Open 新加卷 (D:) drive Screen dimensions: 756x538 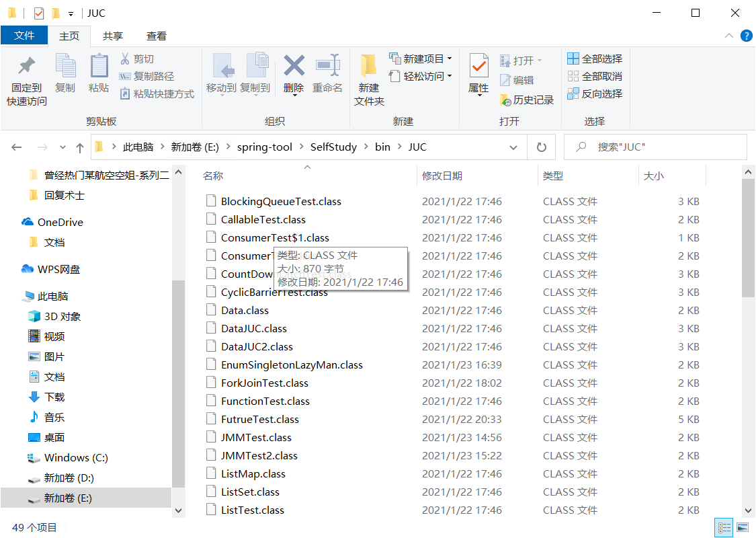[x=69, y=477]
